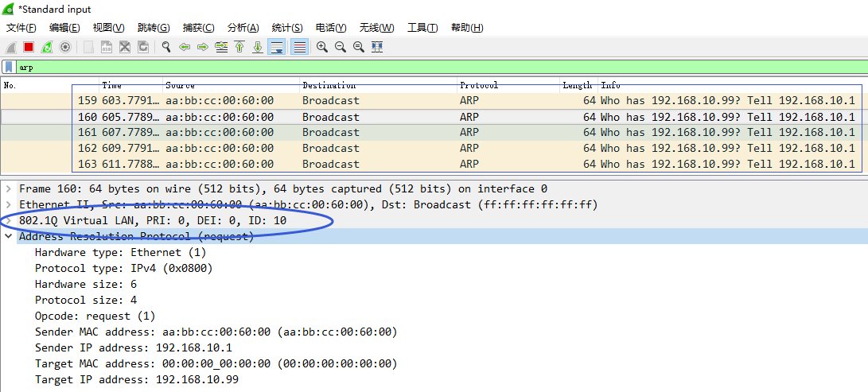Viewport: 868px width, 392px height.
Task: Collapse the Address Resolution Protocol section
Action: [8, 237]
